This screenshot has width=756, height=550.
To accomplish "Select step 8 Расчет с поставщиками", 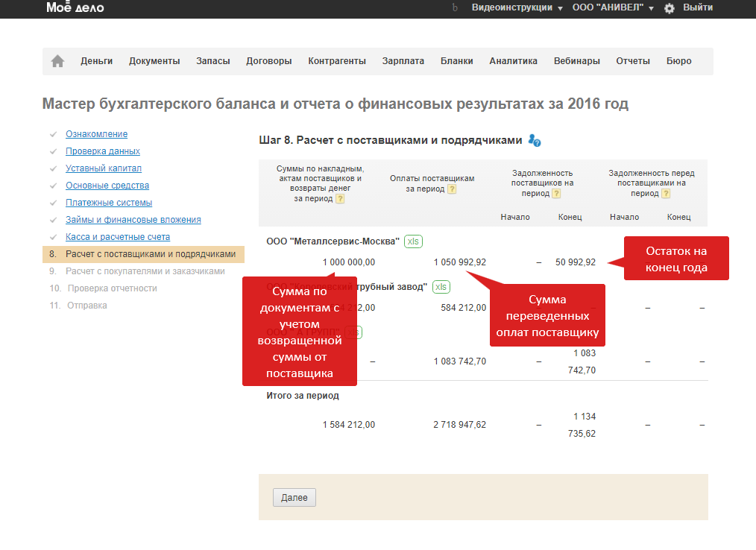I will pyautogui.click(x=143, y=254).
